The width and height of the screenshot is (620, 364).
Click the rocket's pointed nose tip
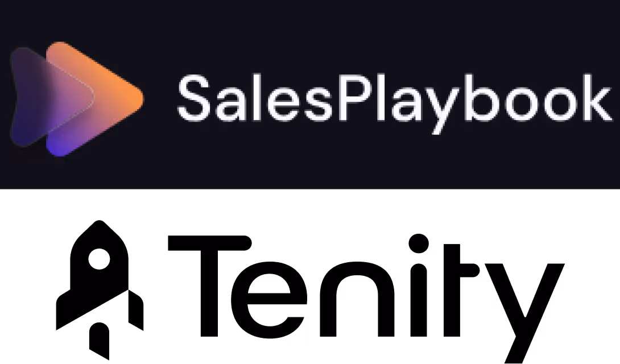point(99,226)
